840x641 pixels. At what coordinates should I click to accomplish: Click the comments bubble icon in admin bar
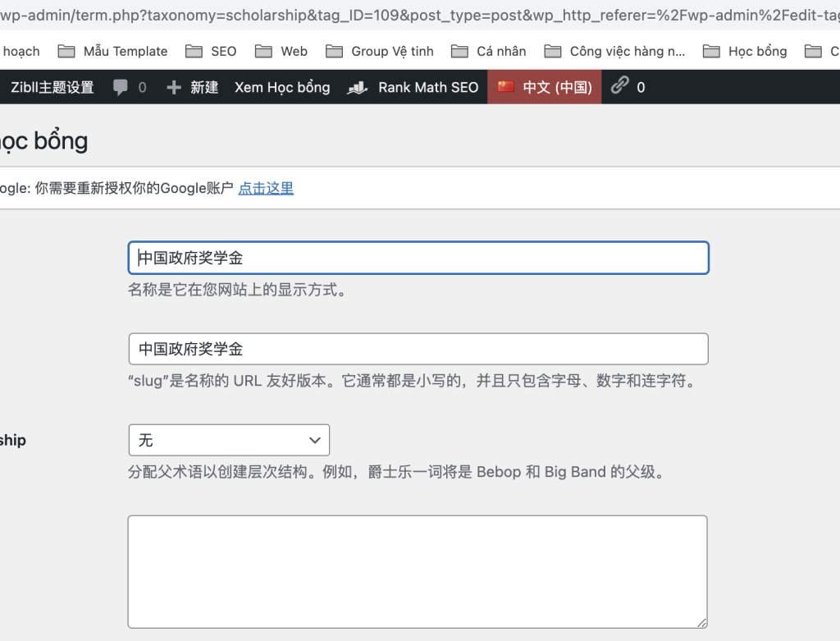click(x=121, y=87)
